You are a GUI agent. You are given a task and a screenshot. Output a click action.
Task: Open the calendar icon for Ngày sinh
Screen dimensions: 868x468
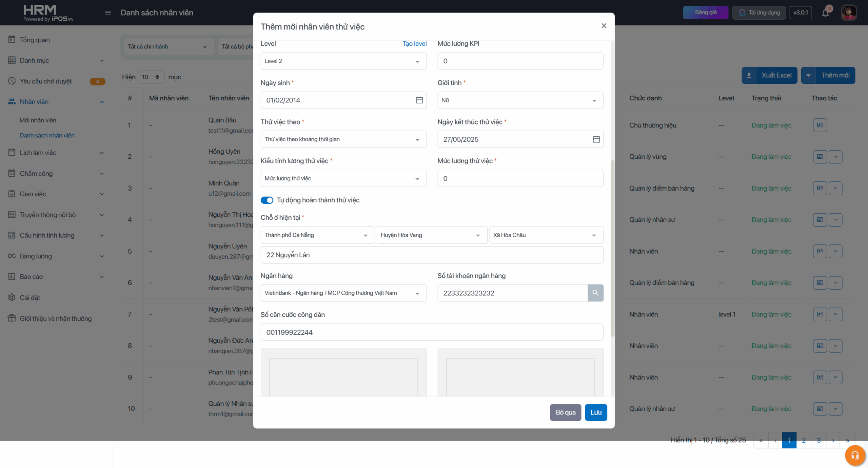click(x=419, y=100)
